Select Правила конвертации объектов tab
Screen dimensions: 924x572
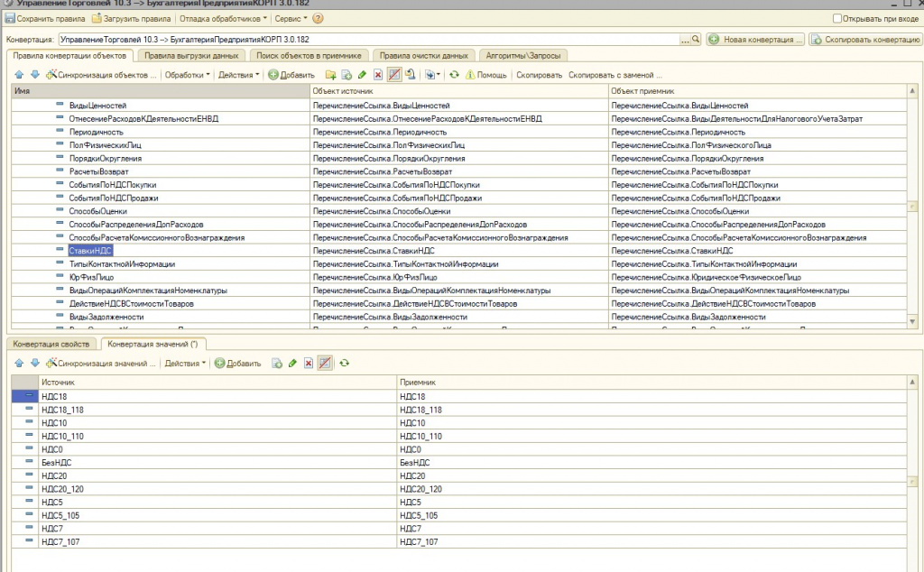[x=69, y=55]
